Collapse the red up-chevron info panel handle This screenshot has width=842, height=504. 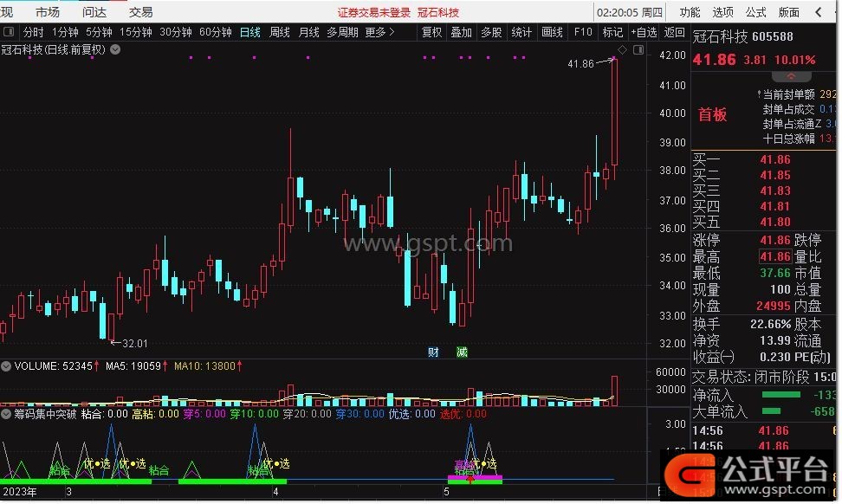point(791,76)
